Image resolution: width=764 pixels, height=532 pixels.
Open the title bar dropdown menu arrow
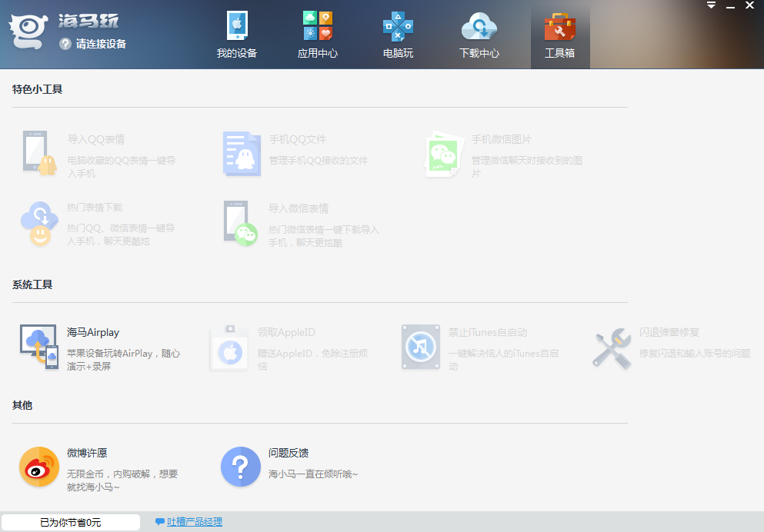(712, 5)
